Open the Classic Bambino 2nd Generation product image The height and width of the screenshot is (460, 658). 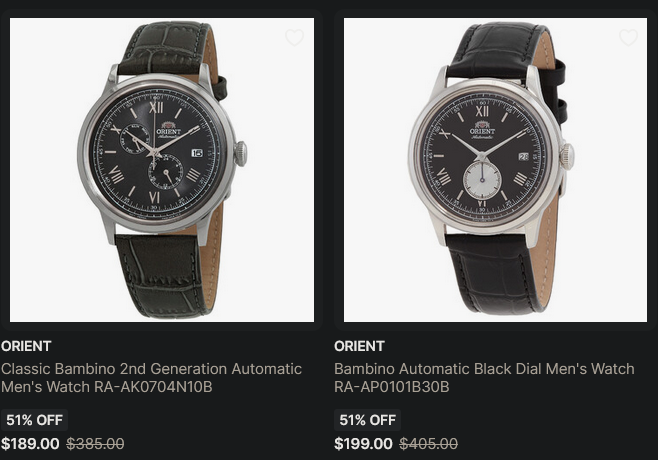[x=162, y=170]
